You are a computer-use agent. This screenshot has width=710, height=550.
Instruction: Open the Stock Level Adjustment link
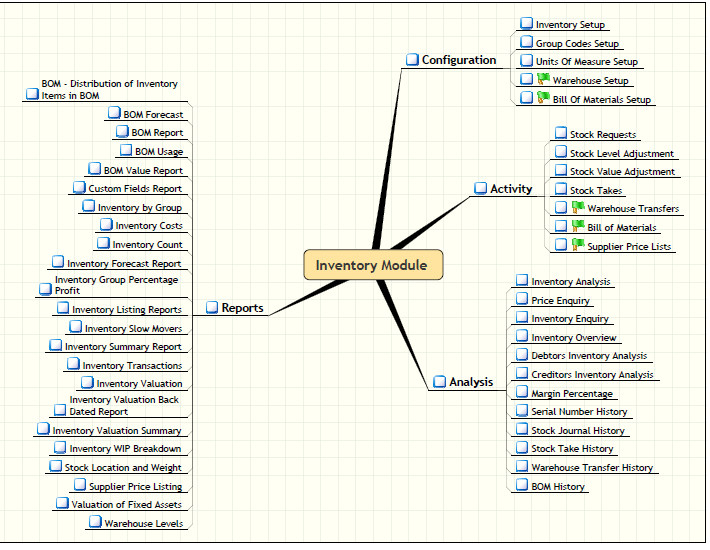pyautogui.click(x=621, y=154)
